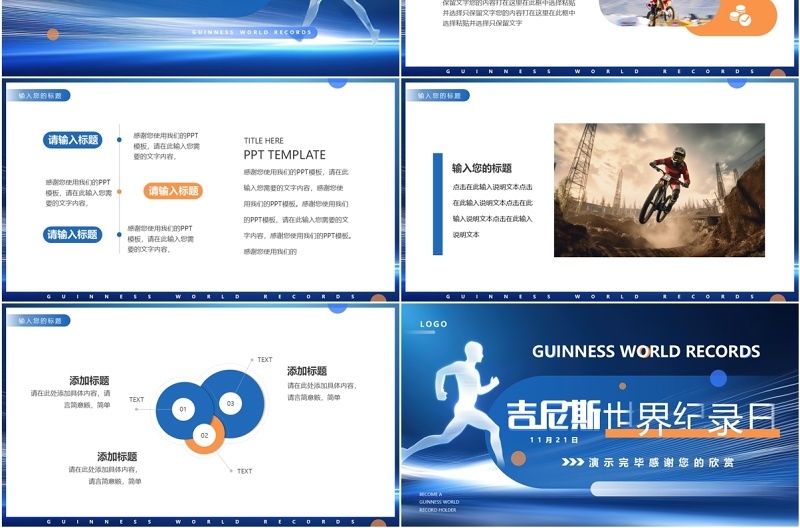Click 输入您的标题 corner tag on bike photo slide
The width and height of the screenshot is (800, 528).
(439, 95)
